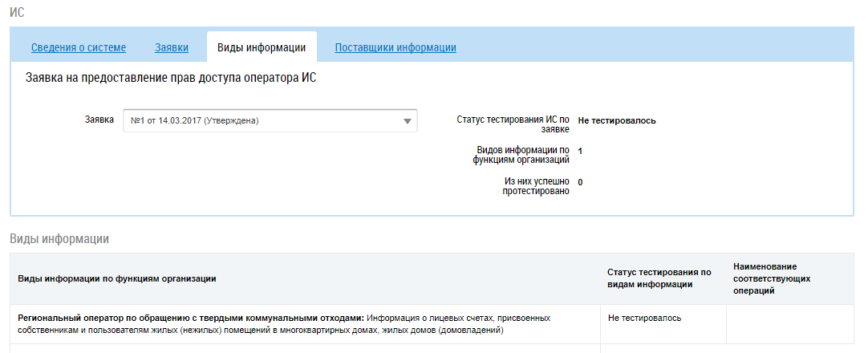
Task: Click the information types count value 1
Action: [x=580, y=150]
